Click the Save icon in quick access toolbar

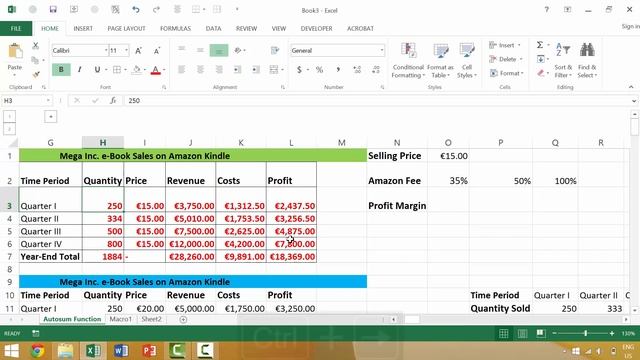point(53,9)
